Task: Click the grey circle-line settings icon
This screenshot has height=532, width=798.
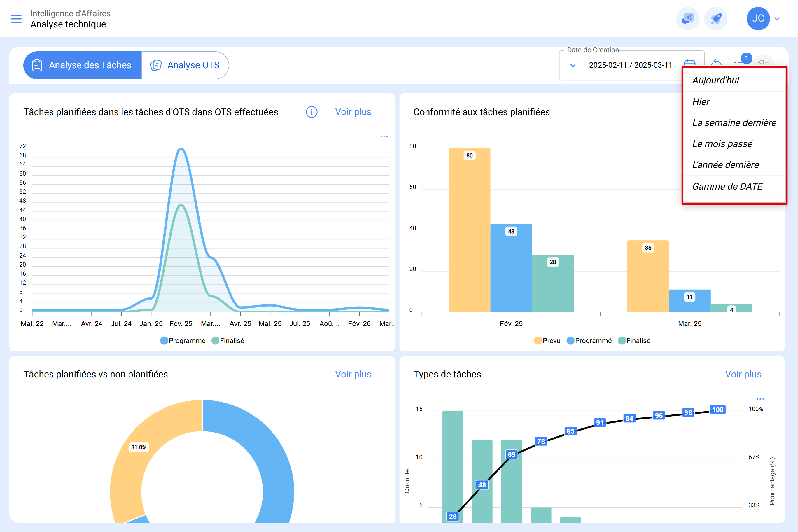Action: point(762,62)
